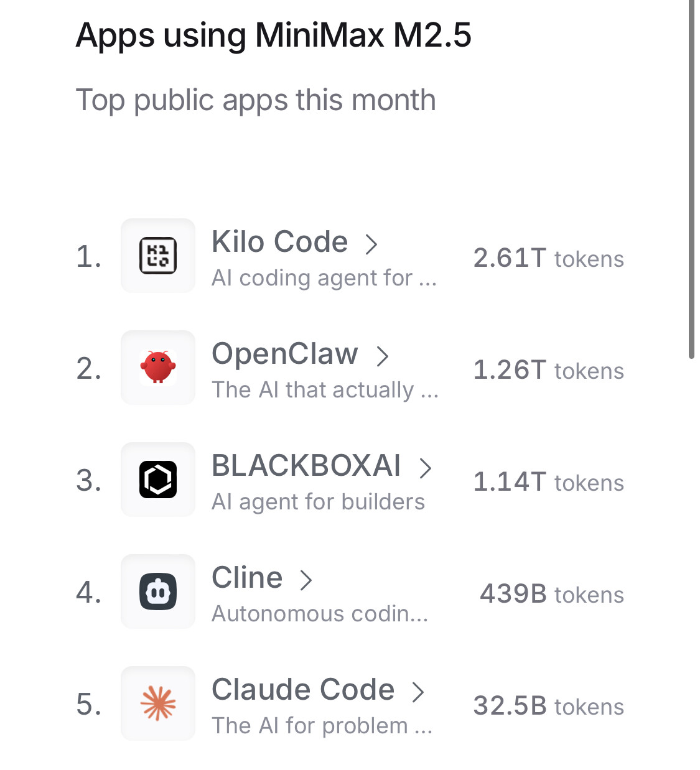700x770 pixels.
Task: Click the arrow next to BLACKBOXAI
Action: click(x=425, y=468)
